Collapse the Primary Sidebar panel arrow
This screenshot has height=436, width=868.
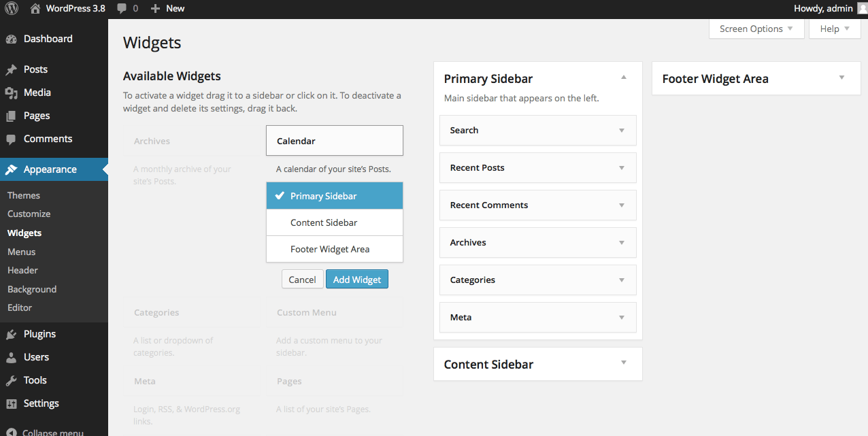[x=624, y=78]
